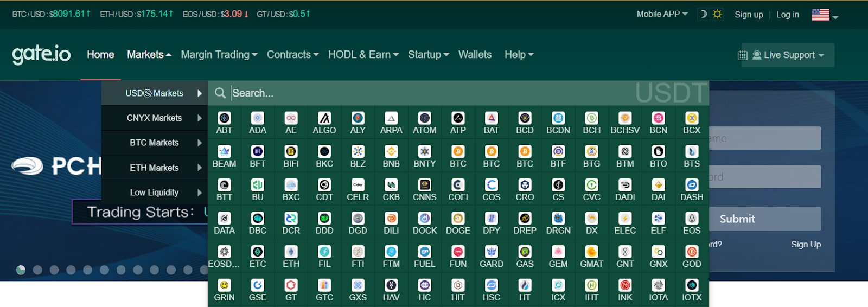Screen dimensions: 868x307
Task: Switch to dark mode moon icon
Action: (x=704, y=14)
